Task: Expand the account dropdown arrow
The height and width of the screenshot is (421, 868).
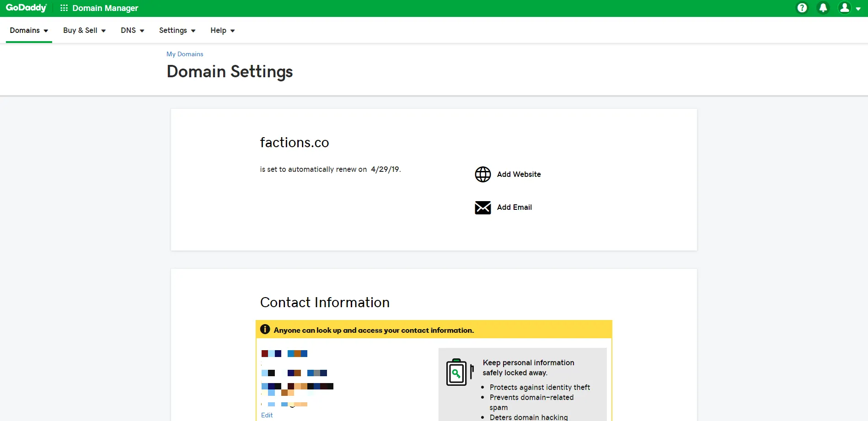Action: 858,9
